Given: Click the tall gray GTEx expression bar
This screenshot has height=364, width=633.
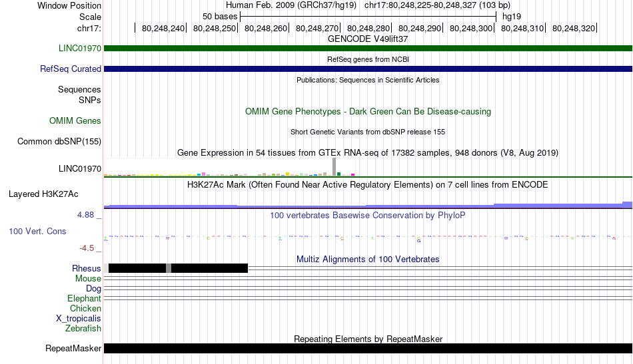Looking at the screenshot, I should 334,167.
